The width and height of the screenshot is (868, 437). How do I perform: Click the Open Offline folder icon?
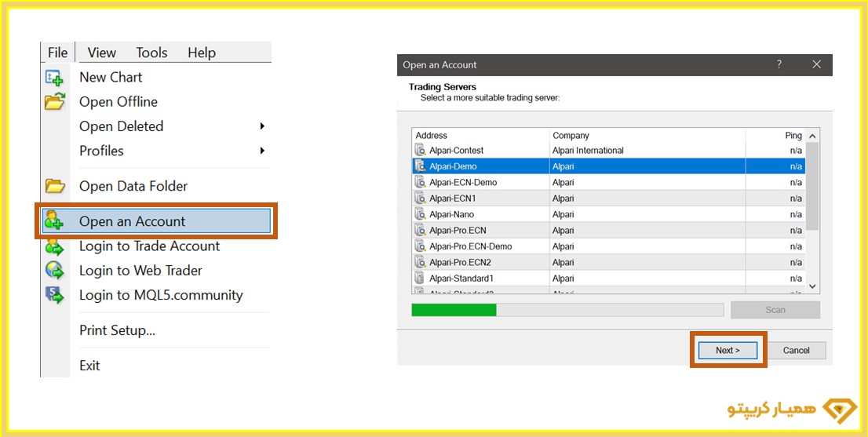coord(54,102)
